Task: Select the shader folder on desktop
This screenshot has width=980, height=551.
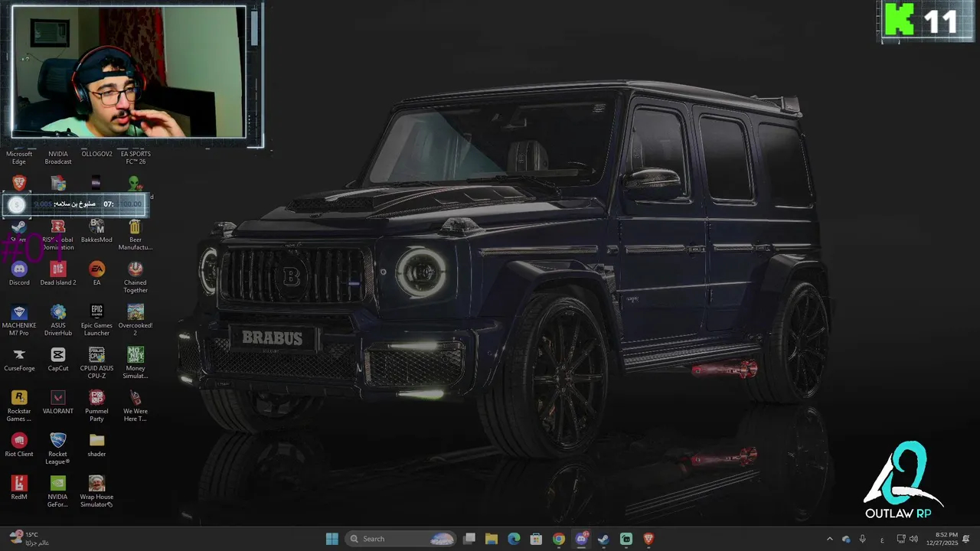Action: 96,445
